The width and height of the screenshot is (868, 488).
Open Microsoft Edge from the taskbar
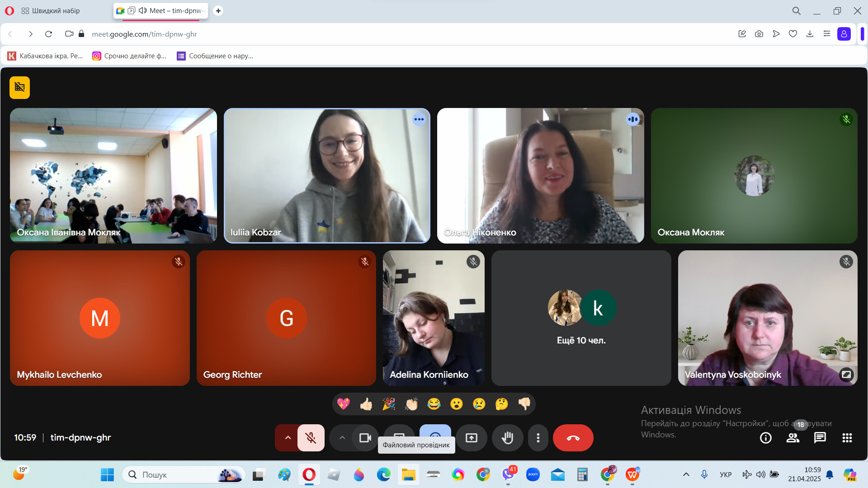[384, 475]
